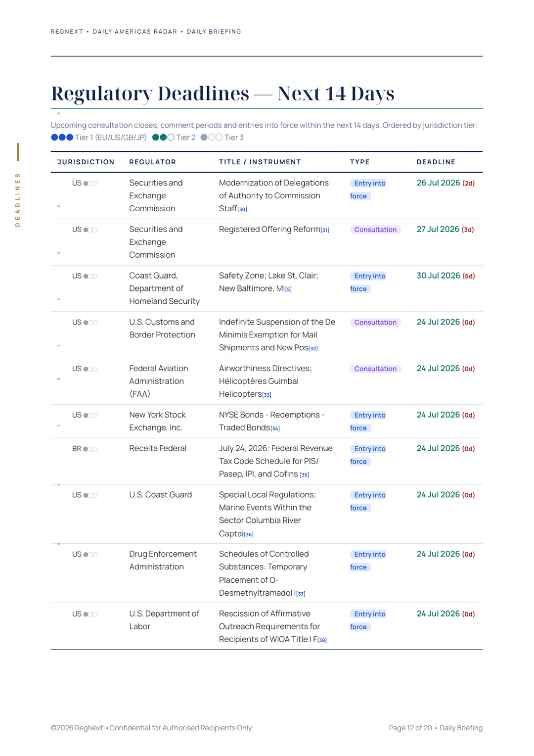Click the REGULATOR column header
The image size is (534, 756).
point(153,162)
